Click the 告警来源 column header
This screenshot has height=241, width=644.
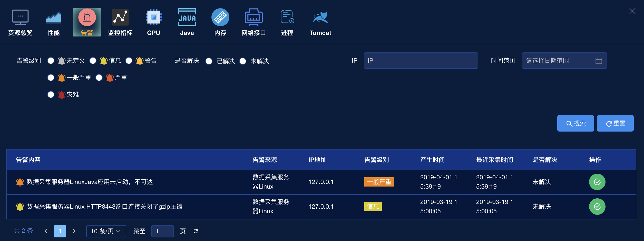pyautogui.click(x=265, y=160)
